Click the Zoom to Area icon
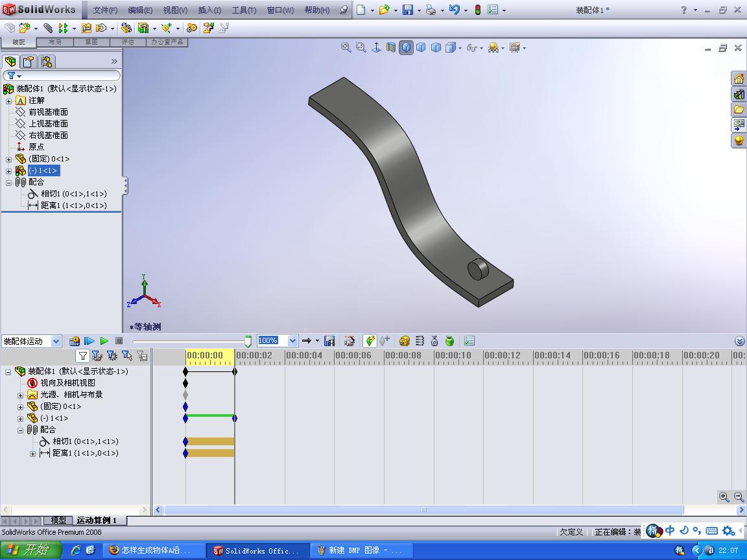This screenshot has height=560, width=747. pyautogui.click(x=361, y=47)
